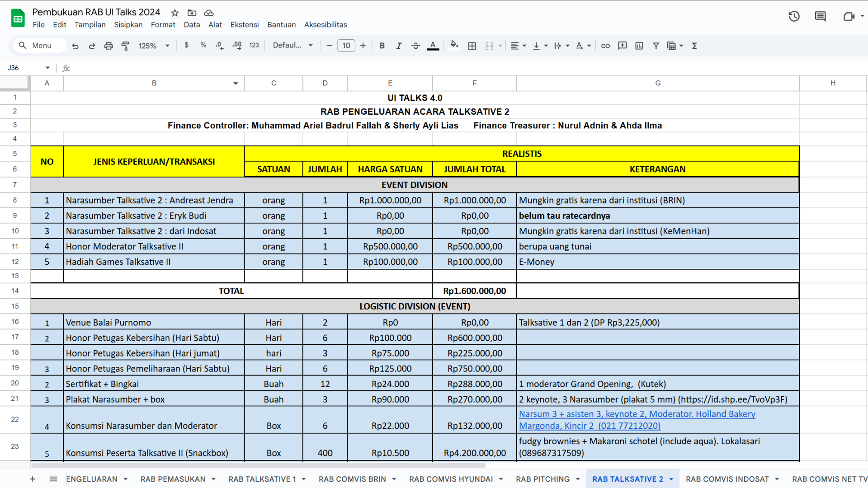Click the move to folder icon
Screen dimensions: 868x488
pyautogui.click(x=192, y=13)
